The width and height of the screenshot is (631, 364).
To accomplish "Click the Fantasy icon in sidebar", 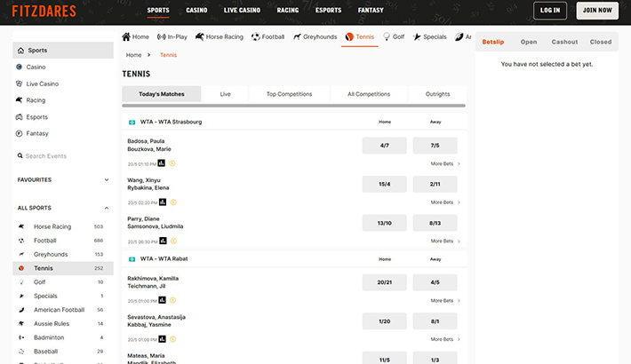I will coord(19,133).
